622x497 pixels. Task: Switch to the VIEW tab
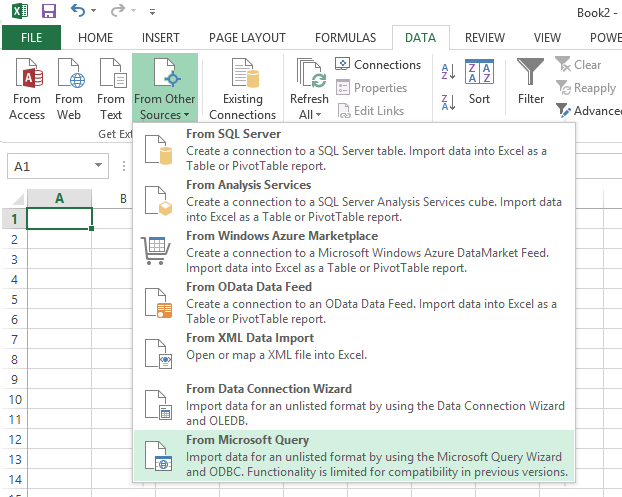click(x=547, y=38)
